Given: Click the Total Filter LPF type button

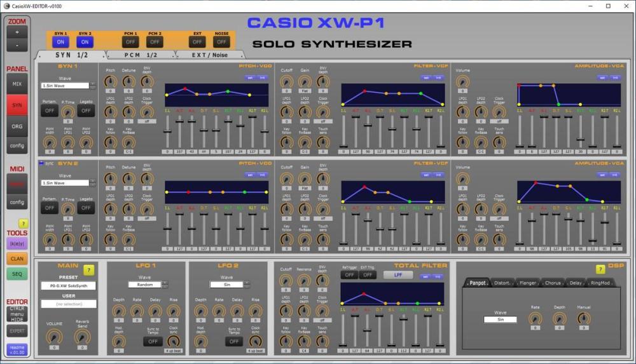Looking at the screenshot, I should 398,275.
